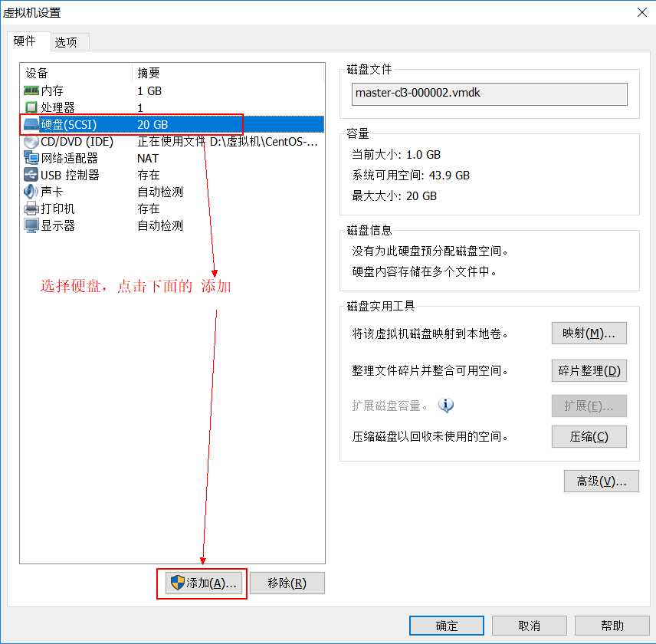Close the 虚拟机设置 dialog
The height and width of the screenshot is (644, 656).
(642, 12)
